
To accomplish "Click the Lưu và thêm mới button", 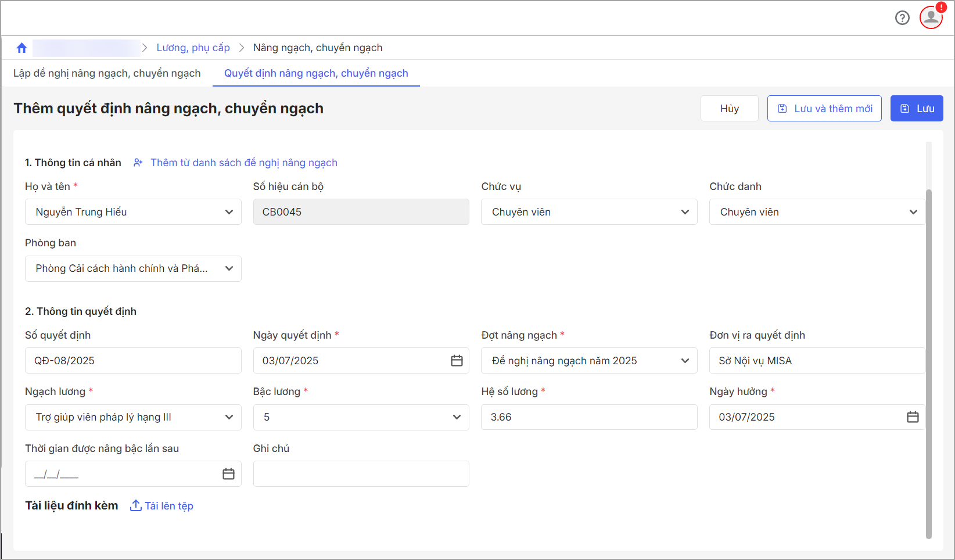I will (824, 109).
